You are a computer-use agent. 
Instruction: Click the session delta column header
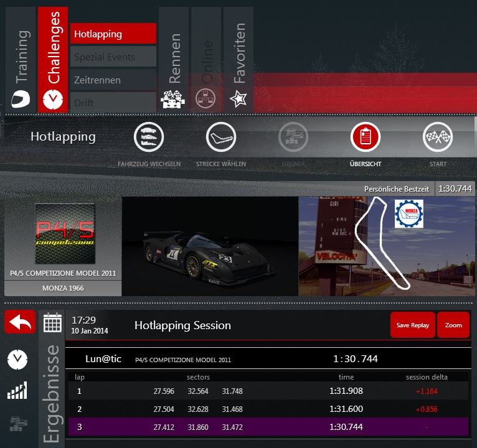pyautogui.click(x=427, y=377)
